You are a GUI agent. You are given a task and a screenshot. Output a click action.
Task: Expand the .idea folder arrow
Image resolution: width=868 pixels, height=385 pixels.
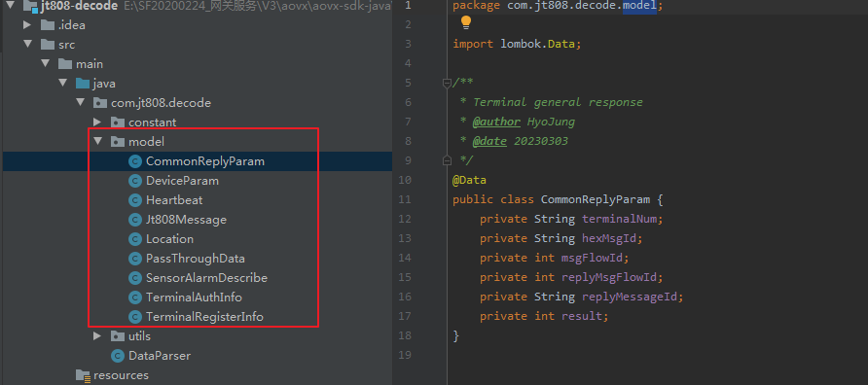click(x=26, y=25)
